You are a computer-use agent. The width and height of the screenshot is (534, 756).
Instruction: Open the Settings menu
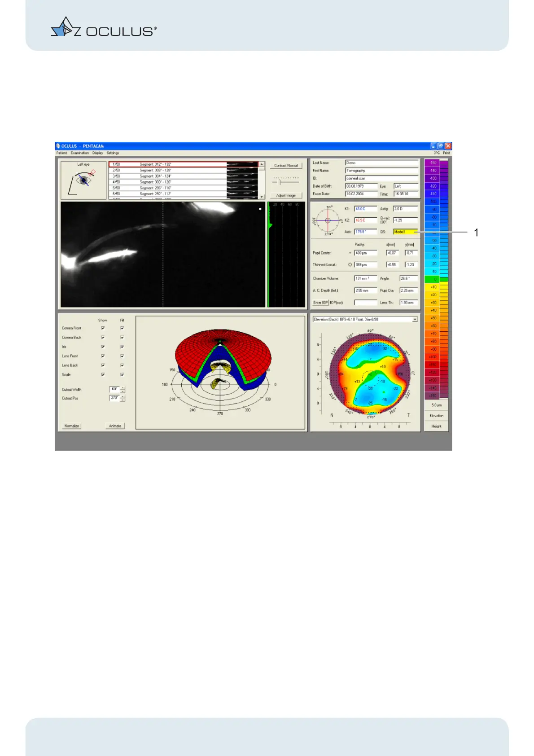pos(113,153)
